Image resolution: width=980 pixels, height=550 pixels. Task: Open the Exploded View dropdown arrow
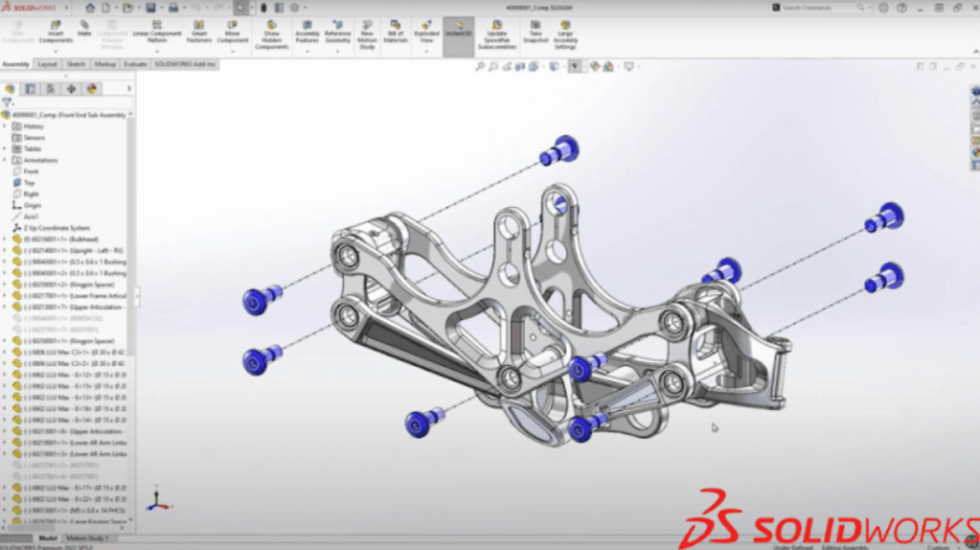[426, 50]
